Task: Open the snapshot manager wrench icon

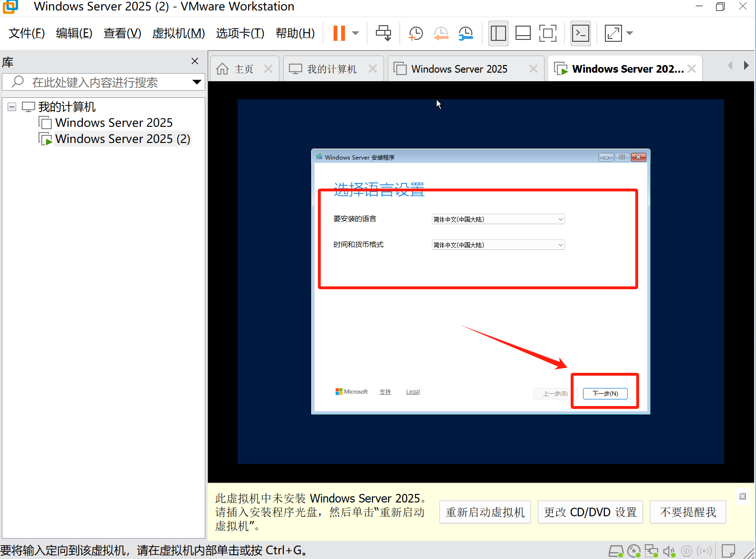Action: [x=466, y=33]
